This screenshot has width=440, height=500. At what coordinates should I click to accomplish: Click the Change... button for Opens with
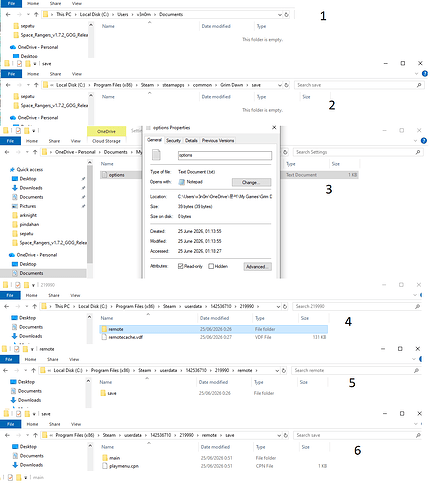click(x=251, y=182)
